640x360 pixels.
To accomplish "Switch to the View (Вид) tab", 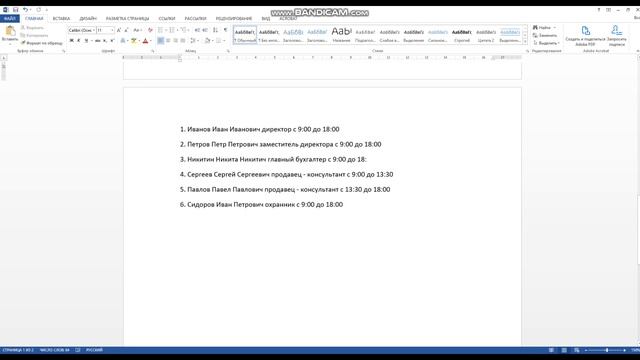I will click(x=266, y=19).
